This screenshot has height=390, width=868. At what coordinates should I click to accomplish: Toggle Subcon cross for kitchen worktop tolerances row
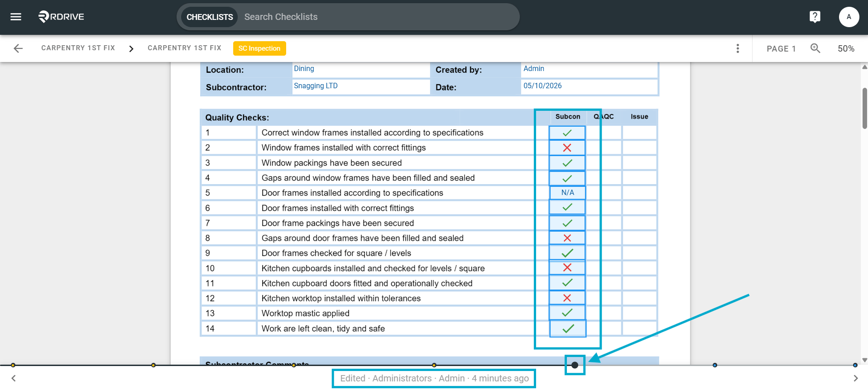[x=567, y=298]
